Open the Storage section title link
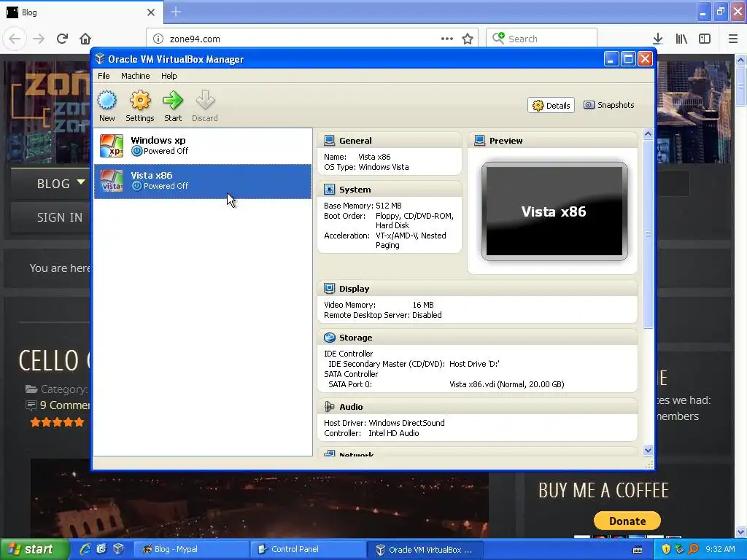The image size is (747, 560). tap(356, 338)
